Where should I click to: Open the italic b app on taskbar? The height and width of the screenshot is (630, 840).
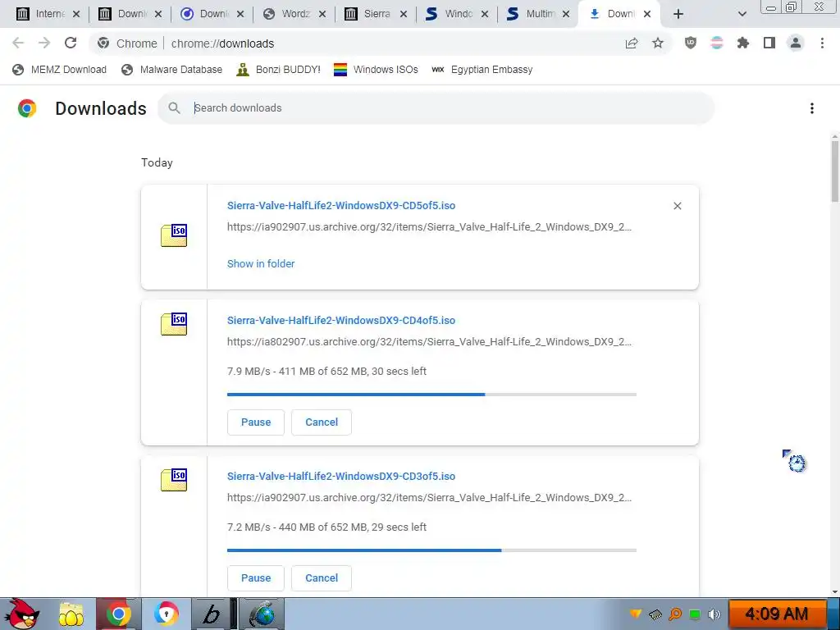pyautogui.click(x=211, y=614)
